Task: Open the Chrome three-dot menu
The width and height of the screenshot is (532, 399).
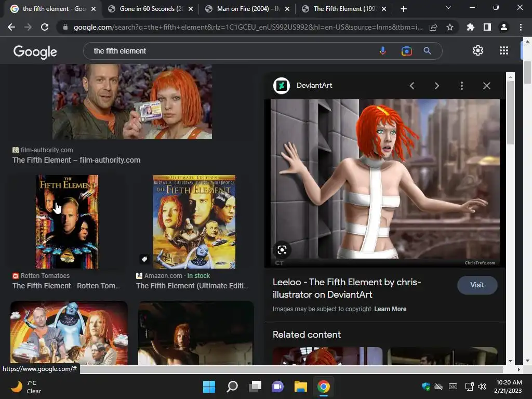Action: click(x=521, y=27)
